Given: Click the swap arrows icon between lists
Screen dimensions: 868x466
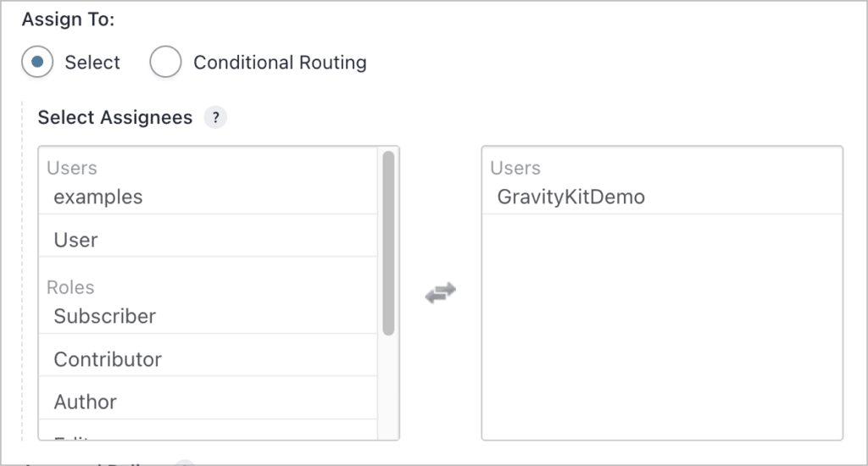Looking at the screenshot, I should click(441, 293).
